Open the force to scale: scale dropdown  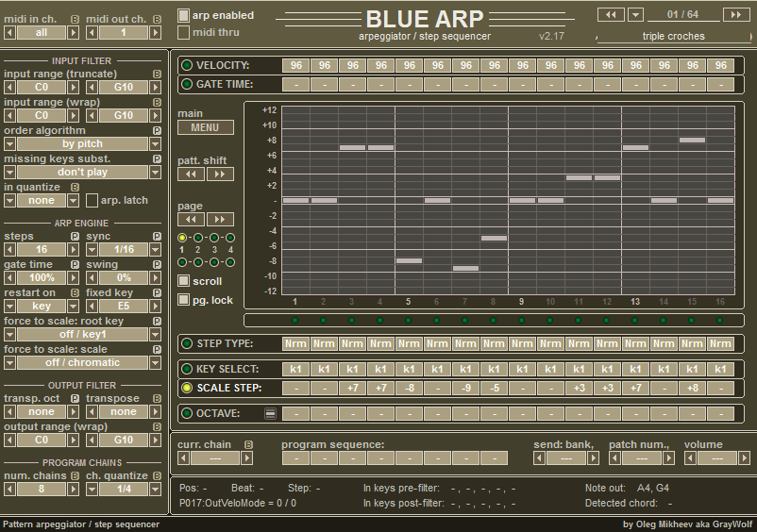pos(155,363)
